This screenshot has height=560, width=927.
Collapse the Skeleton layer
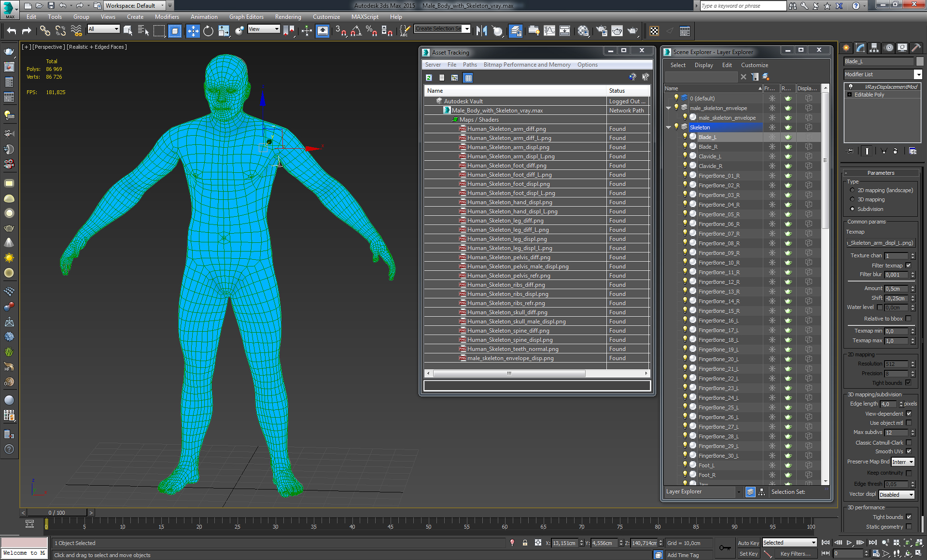coord(669,127)
